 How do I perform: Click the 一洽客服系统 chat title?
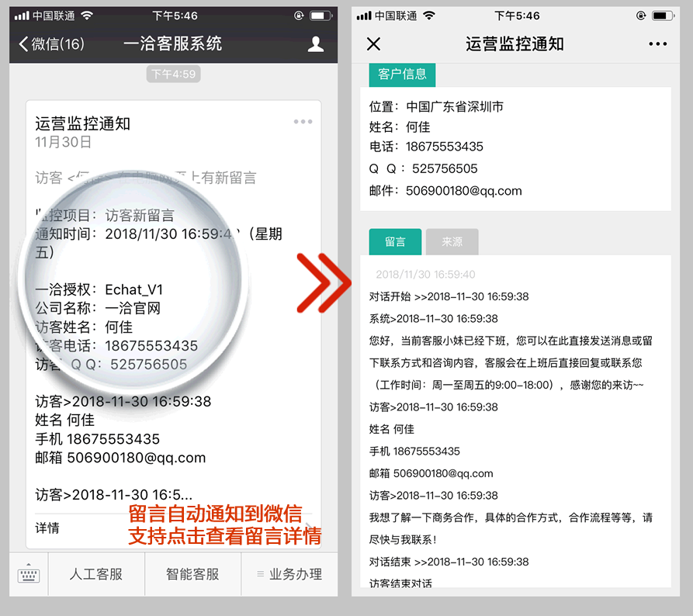click(173, 43)
